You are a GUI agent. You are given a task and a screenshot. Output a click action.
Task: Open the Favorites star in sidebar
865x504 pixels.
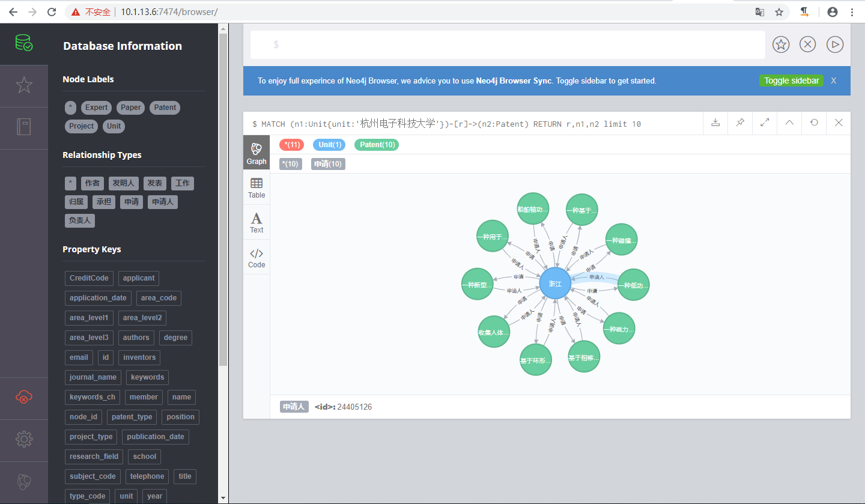(24, 85)
